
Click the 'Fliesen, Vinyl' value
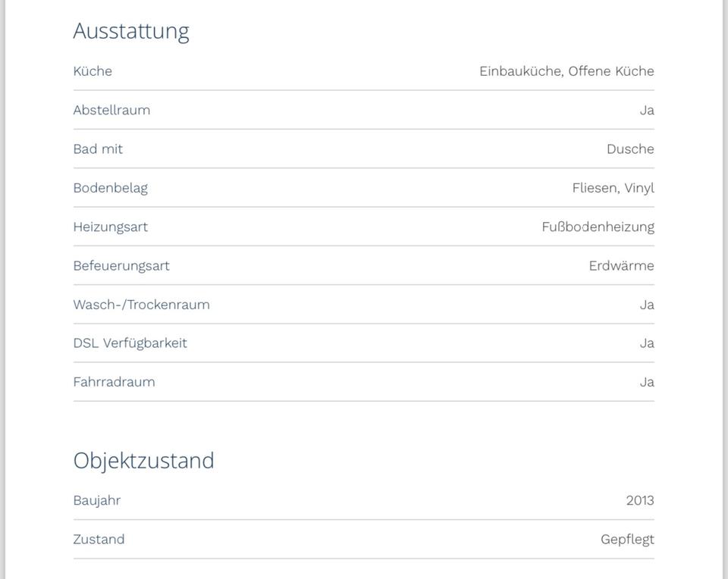(613, 188)
